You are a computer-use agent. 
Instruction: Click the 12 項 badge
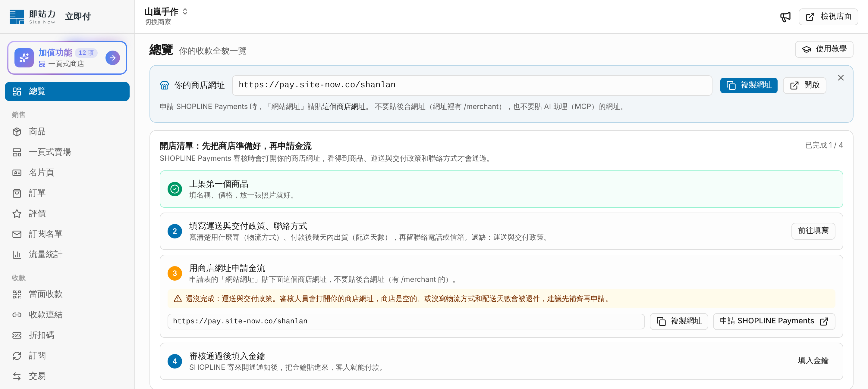pos(86,53)
